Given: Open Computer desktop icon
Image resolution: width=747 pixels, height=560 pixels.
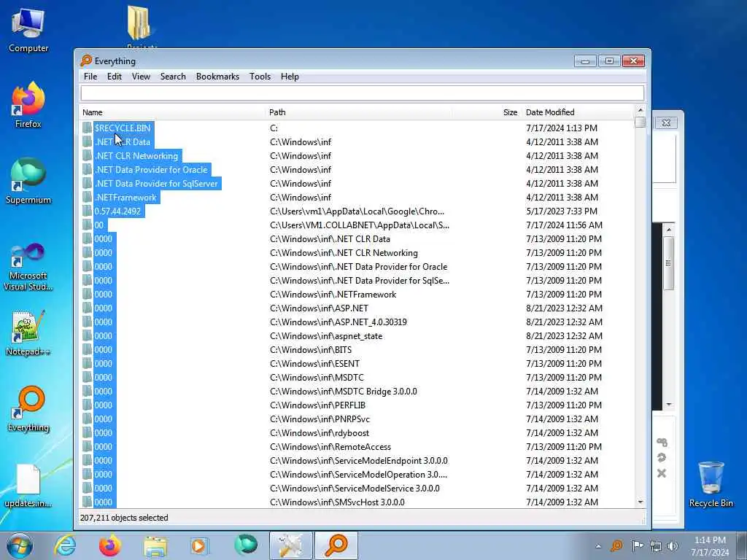Looking at the screenshot, I should click(x=28, y=31).
